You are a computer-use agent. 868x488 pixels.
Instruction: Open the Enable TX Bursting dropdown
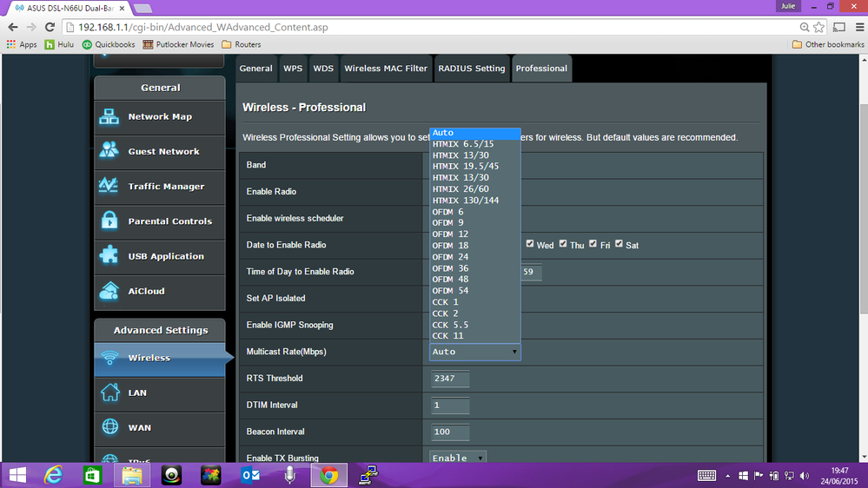point(458,458)
